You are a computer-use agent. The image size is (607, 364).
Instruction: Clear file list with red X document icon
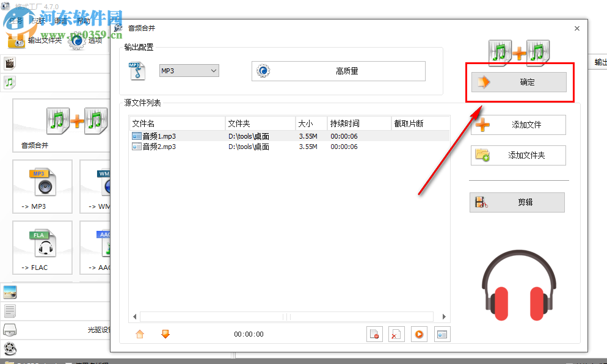click(x=396, y=333)
